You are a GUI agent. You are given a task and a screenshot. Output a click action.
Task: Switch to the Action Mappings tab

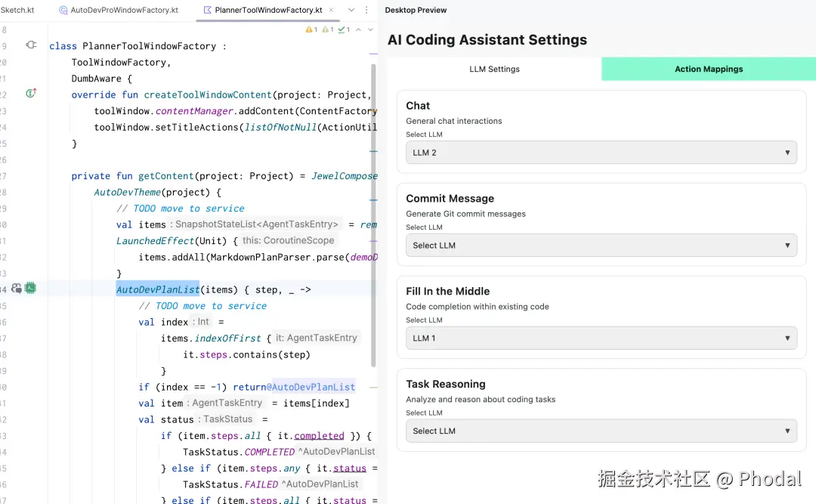pyautogui.click(x=709, y=69)
